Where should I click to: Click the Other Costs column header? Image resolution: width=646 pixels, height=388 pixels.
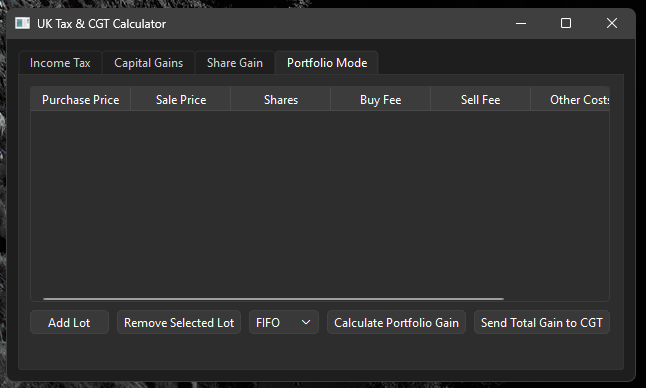click(x=570, y=100)
